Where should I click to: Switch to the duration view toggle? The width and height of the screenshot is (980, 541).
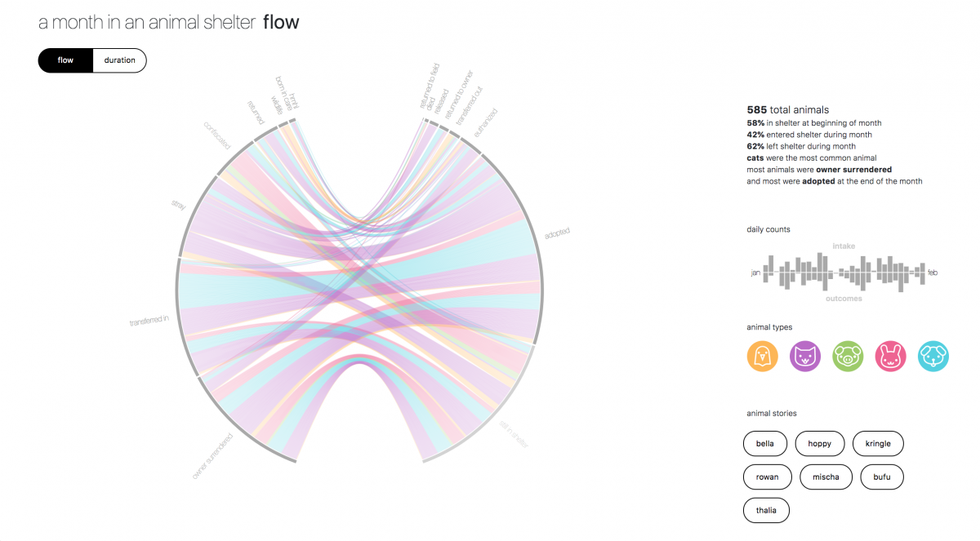coord(120,60)
